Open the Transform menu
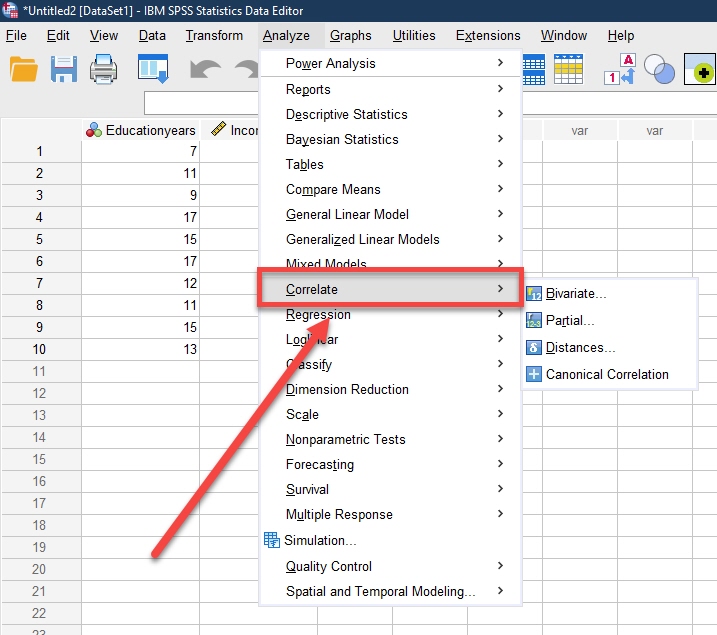 pyautogui.click(x=214, y=36)
